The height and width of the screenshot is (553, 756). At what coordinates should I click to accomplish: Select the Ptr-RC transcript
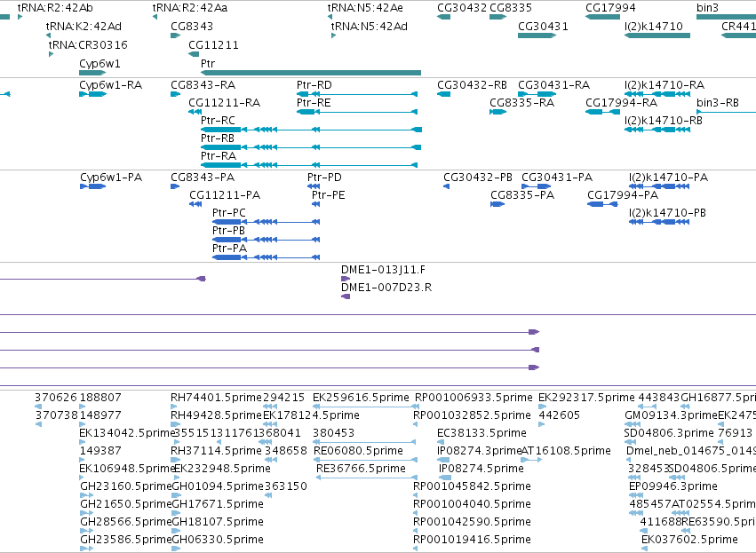pyautogui.click(x=311, y=130)
